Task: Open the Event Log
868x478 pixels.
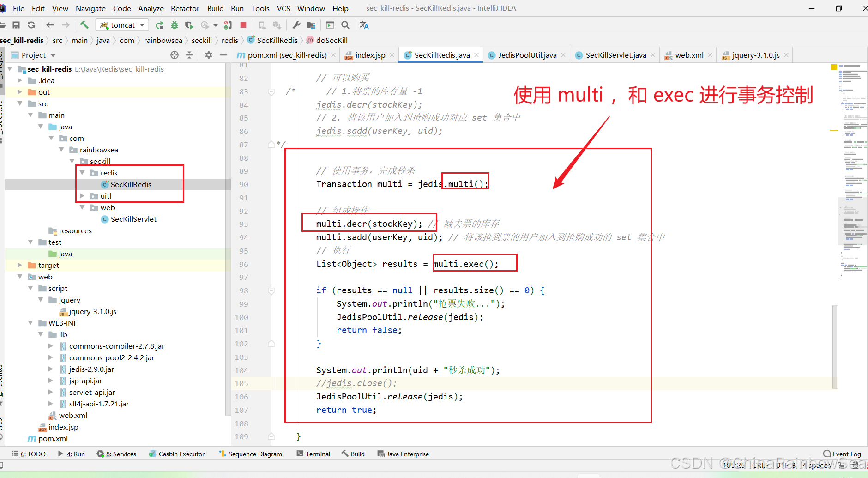Action: [842, 454]
